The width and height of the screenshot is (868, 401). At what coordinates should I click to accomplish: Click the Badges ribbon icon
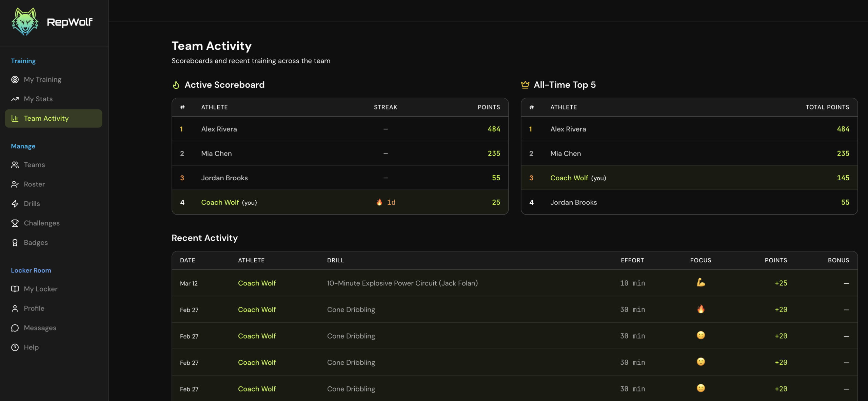(x=15, y=243)
